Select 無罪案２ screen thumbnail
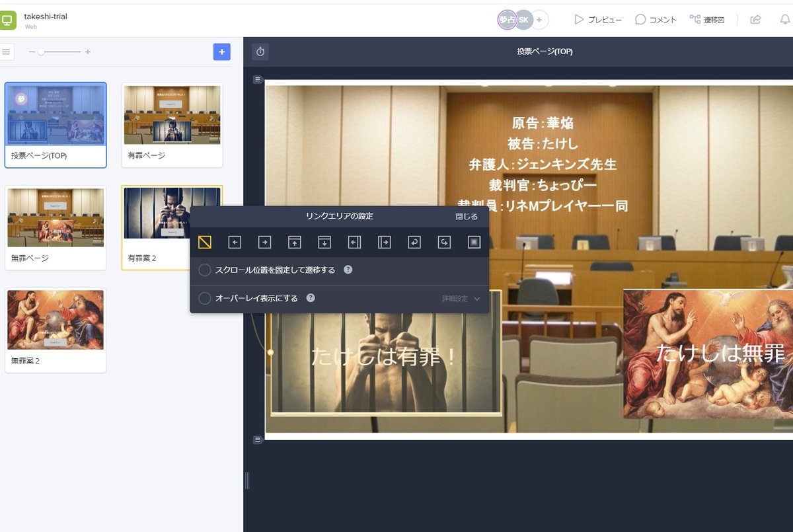 click(x=56, y=330)
